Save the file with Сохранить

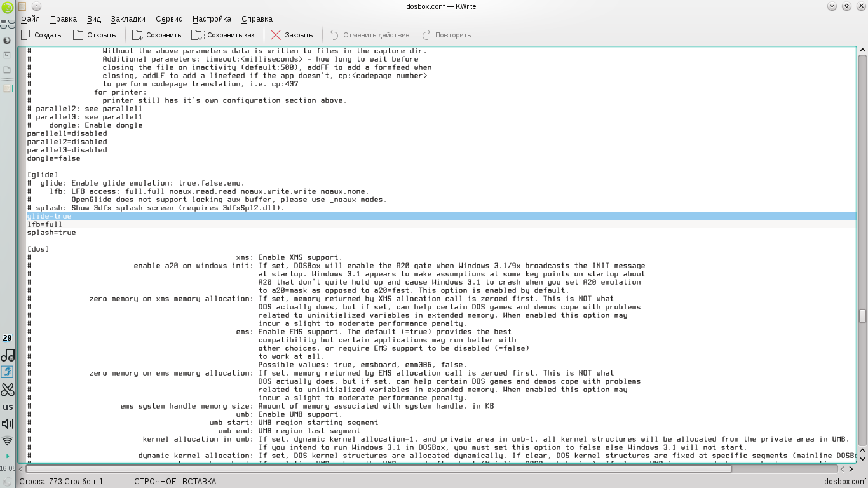pyautogui.click(x=156, y=35)
